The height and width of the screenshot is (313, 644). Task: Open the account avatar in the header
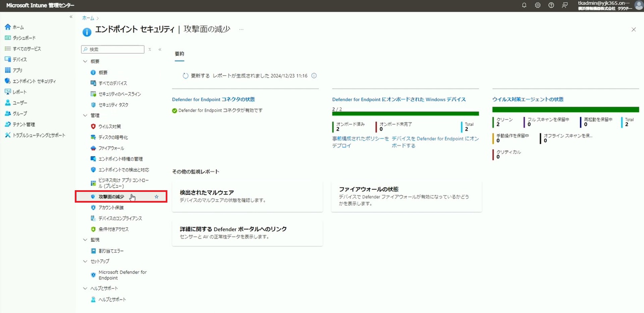tap(639, 5)
